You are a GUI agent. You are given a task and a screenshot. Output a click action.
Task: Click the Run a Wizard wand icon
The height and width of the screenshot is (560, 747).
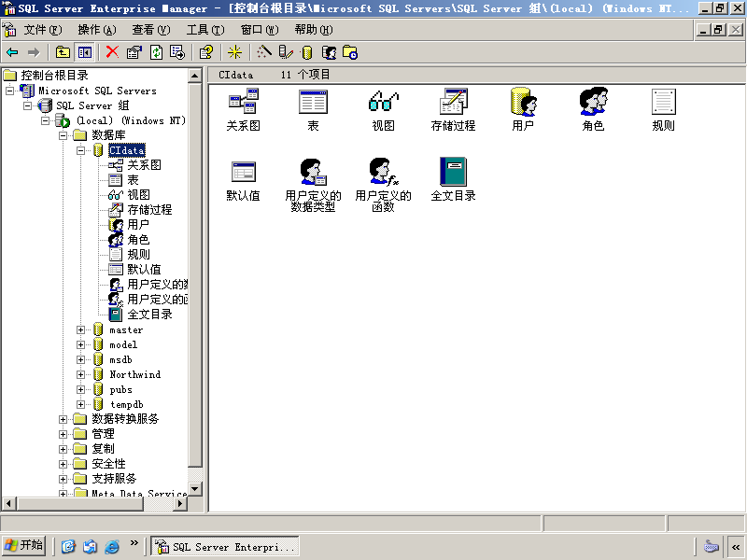[x=263, y=52]
